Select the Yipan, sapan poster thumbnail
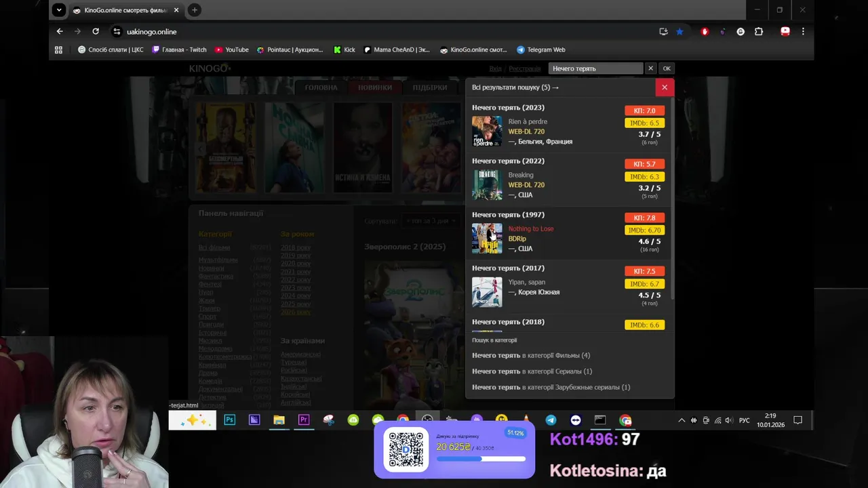The height and width of the screenshot is (488, 868). [x=487, y=292]
